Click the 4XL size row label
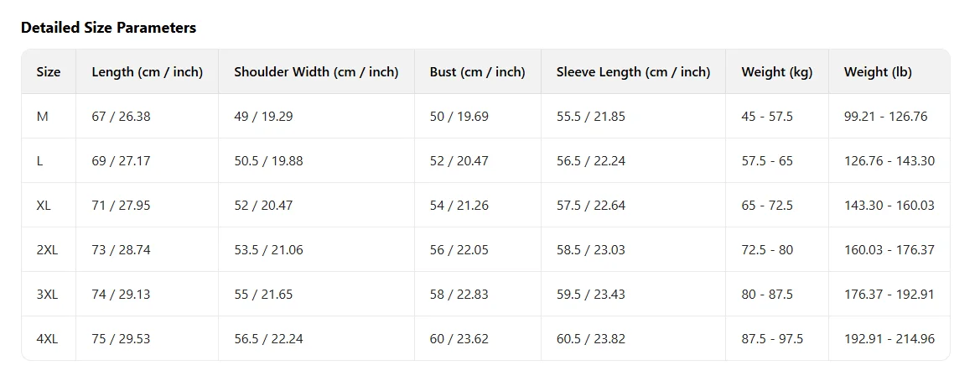980x376 pixels. [x=47, y=339]
